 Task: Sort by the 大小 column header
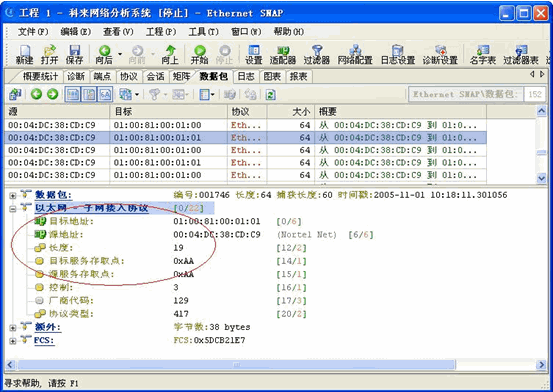291,112
